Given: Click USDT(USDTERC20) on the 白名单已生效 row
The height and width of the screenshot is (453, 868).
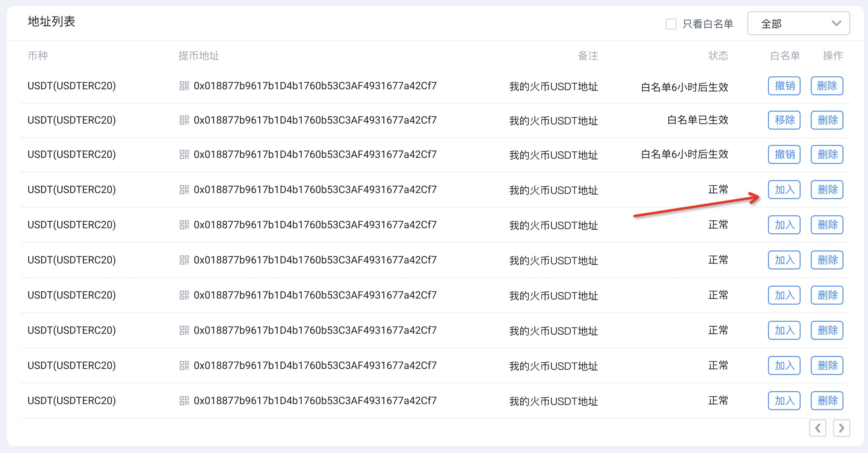Looking at the screenshot, I should tap(72, 120).
